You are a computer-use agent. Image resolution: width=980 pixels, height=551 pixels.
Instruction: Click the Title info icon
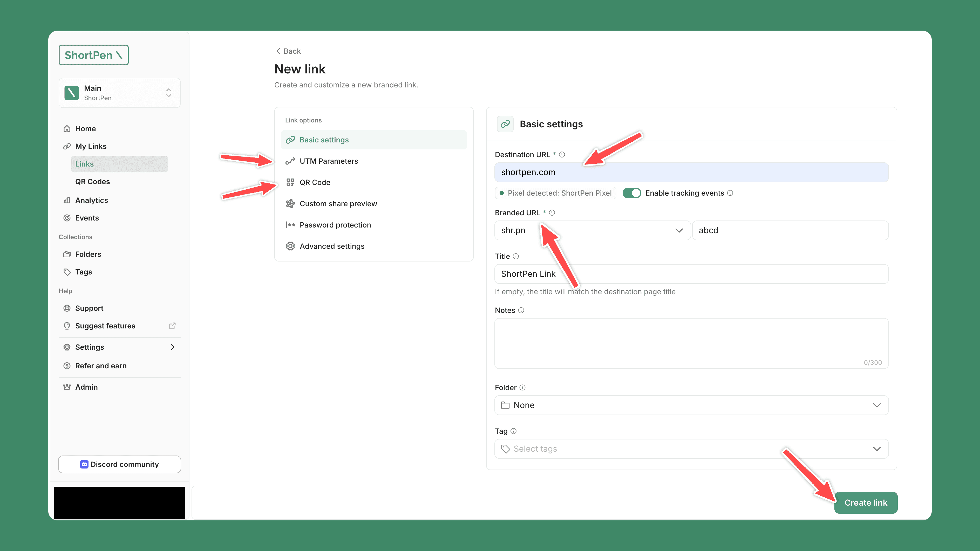516,256
